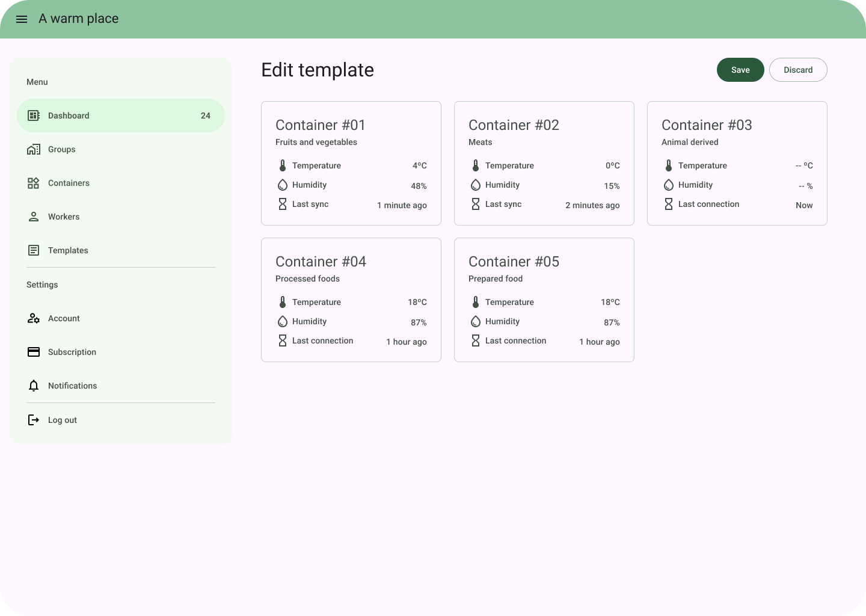Click the Container #02 thermometer icon
The width and height of the screenshot is (866, 616).
tap(476, 165)
